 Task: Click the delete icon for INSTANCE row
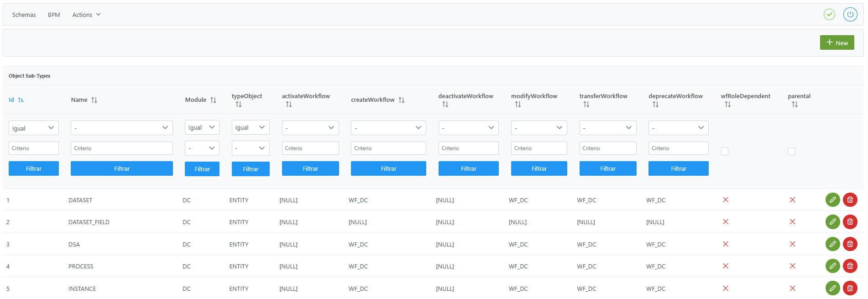(850, 288)
